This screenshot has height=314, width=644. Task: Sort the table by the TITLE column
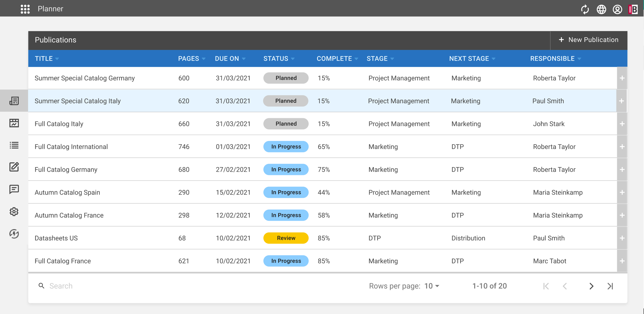point(44,58)
